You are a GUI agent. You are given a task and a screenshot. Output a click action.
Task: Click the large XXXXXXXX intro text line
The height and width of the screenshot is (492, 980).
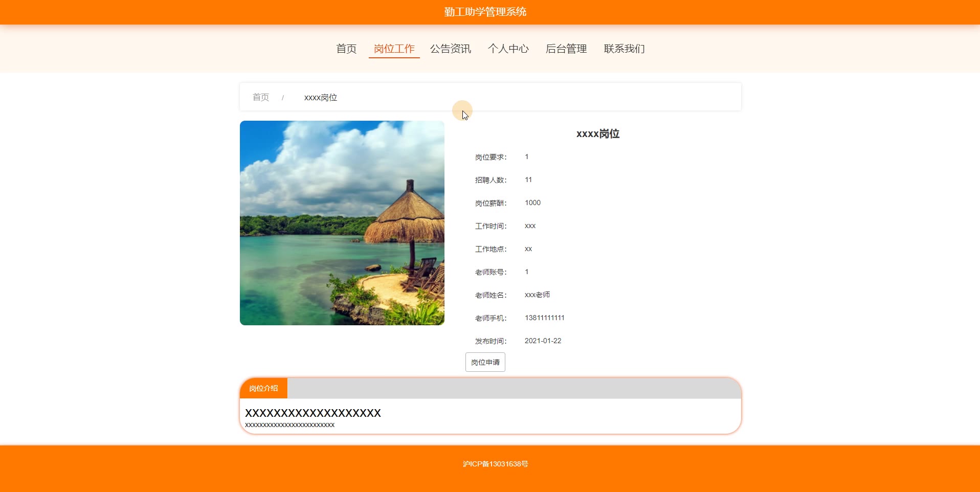pyautogui.click(x=313, y=413)
